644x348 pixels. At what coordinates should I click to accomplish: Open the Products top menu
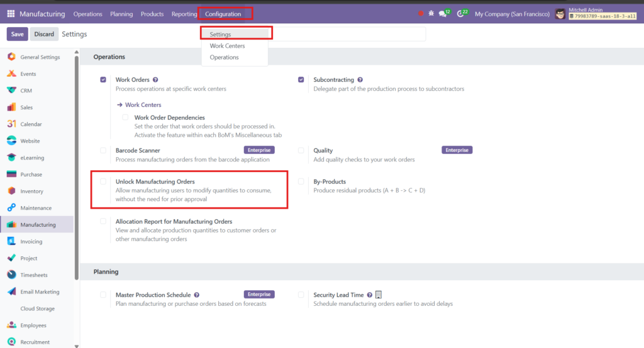coord(152,14)
